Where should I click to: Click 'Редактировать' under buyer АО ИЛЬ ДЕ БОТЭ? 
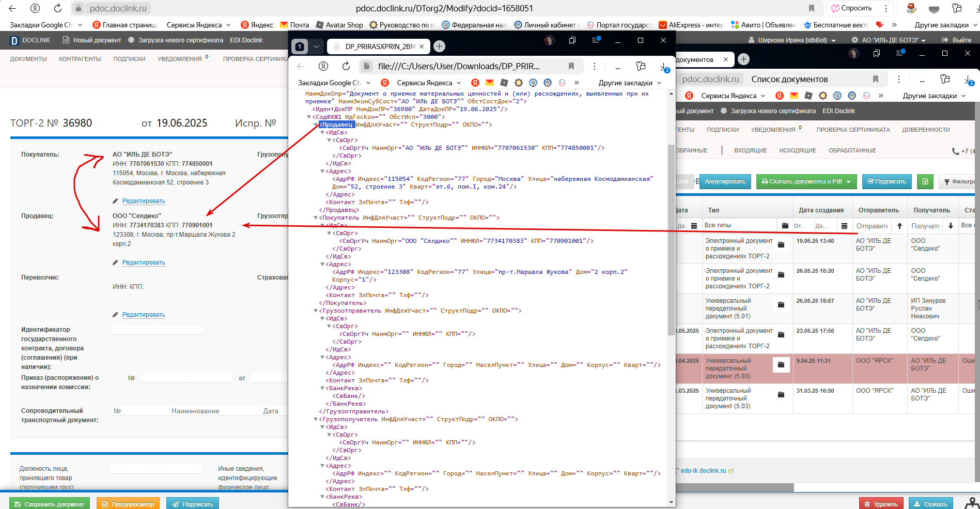pos(144,201)
